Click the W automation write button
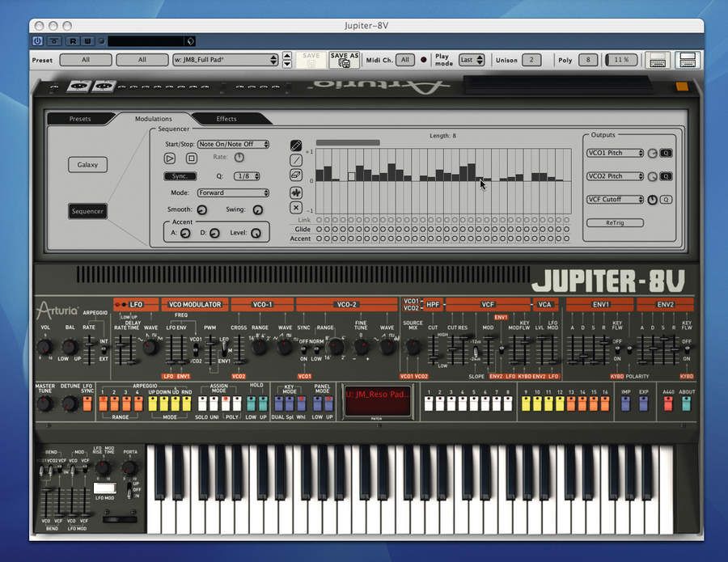The height and width of the screenshot is (562, 728). 87,41
